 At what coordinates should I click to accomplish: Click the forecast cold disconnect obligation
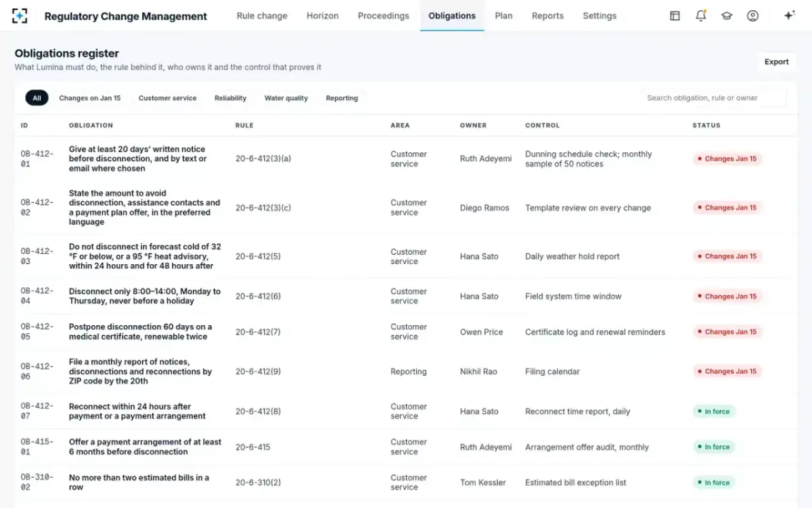tap(145, 257)
